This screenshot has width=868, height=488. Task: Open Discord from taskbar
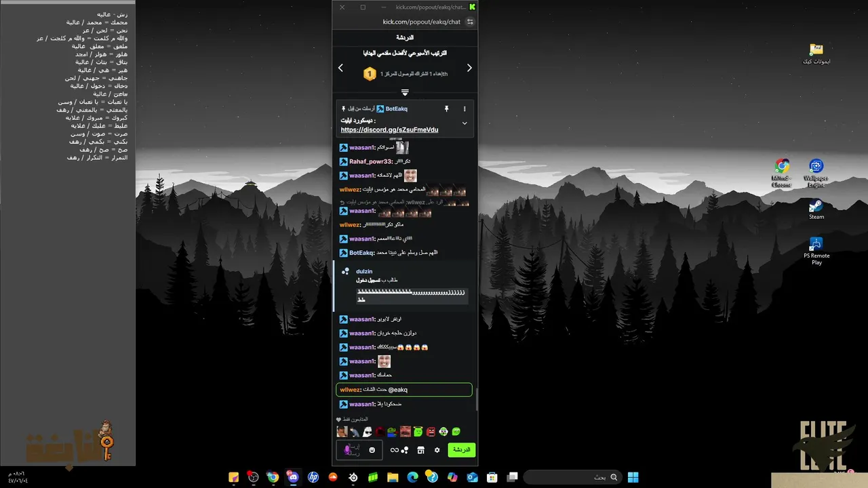click(x=293, y=477)
